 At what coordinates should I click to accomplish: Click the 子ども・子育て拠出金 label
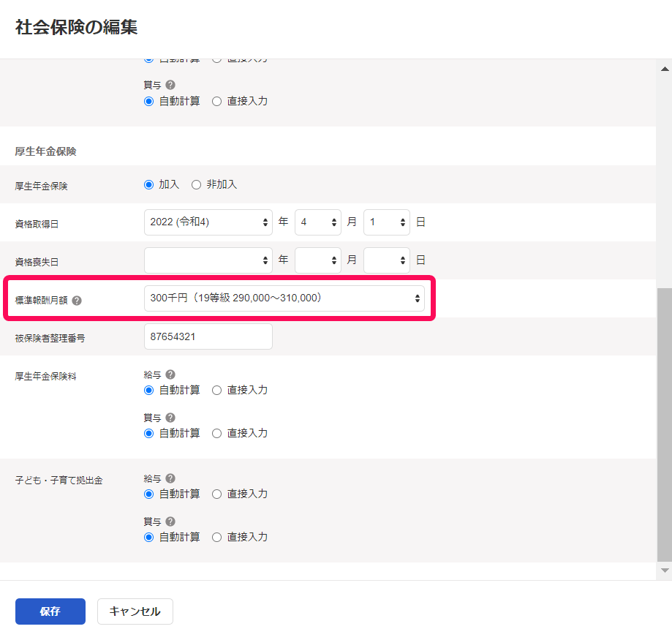[x=58, y=480]
